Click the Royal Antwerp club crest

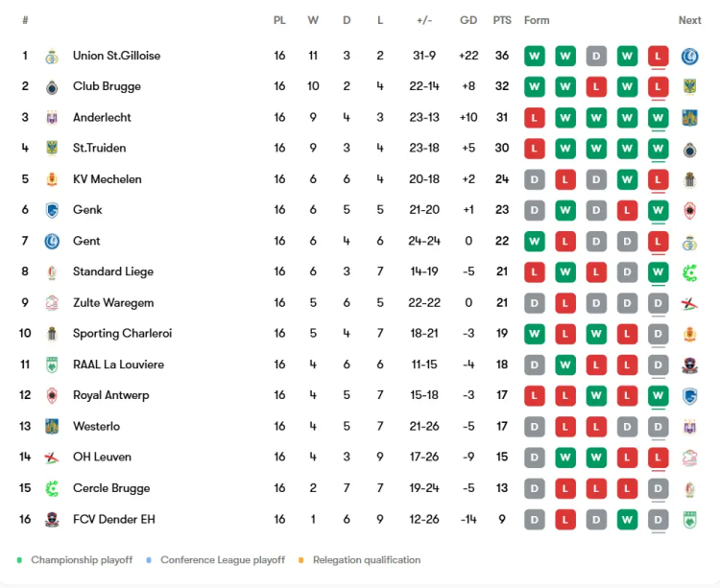click(52, 395)
